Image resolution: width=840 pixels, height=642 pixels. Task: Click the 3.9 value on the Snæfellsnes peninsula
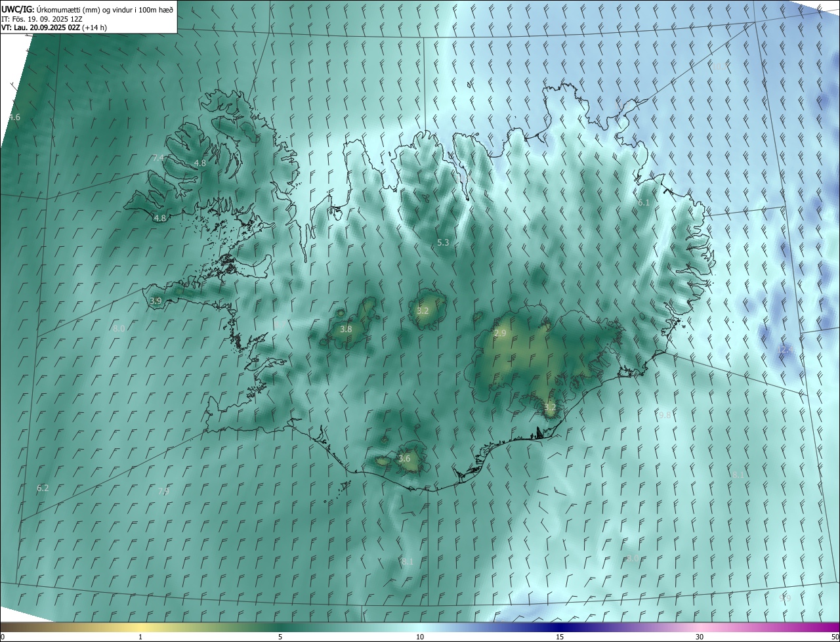point(156,301)
